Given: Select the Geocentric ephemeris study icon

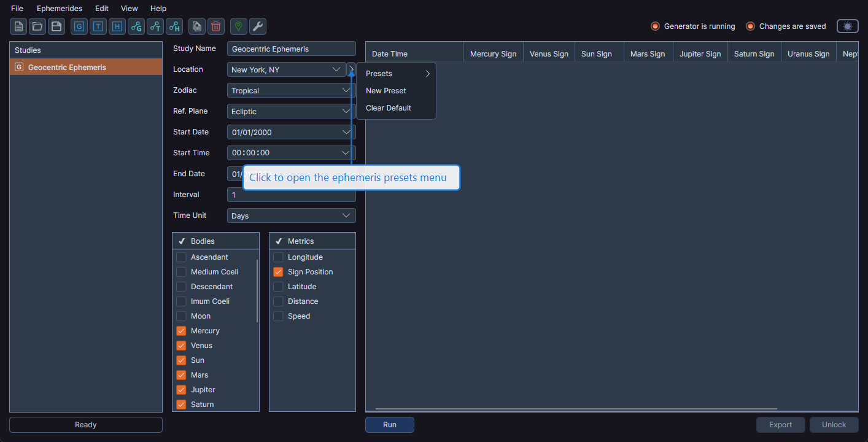Looking at the screenshot, I should tap(79, 26).
